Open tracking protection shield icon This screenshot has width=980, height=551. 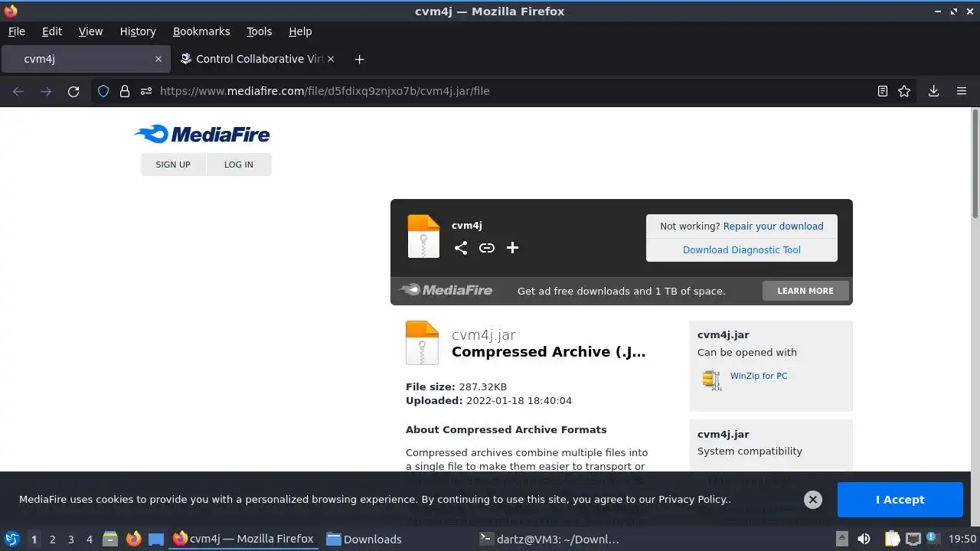click(103, 91)
